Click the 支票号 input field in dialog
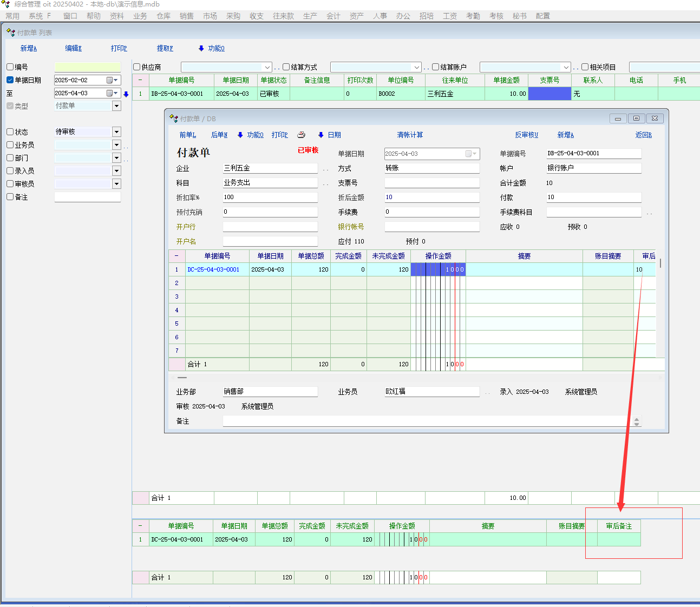 click(x=432, y=183)
